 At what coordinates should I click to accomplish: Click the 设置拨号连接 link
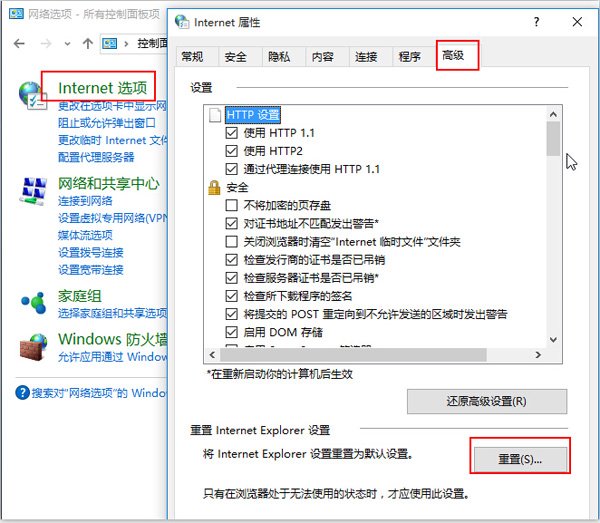pos(91,253)
